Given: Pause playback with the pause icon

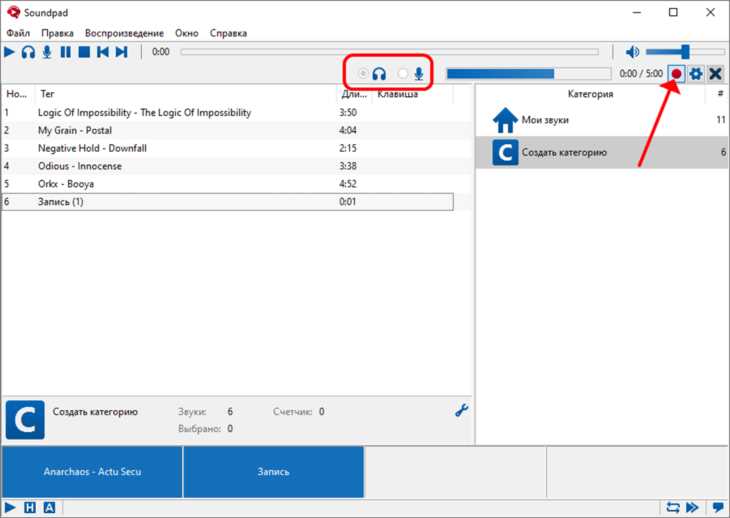Looking at the screenshot, I should tap(66, 52).
